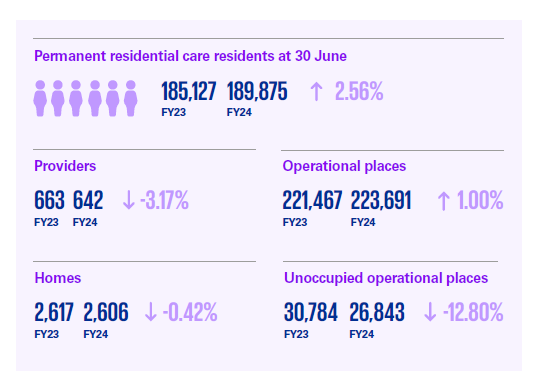
Task: Click the 223,691 FY24 operational places figure
Action: point(381,200)
